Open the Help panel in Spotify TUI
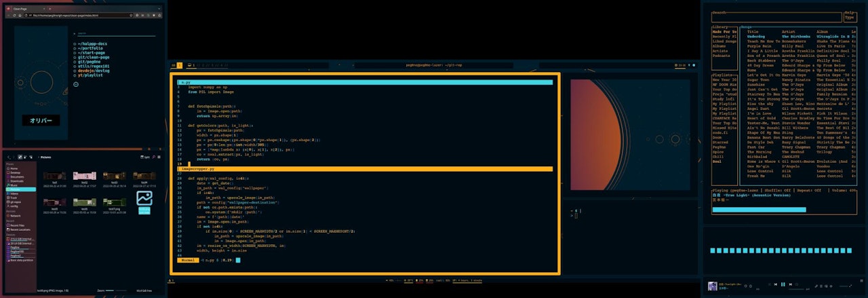 (x=850, y=16)
